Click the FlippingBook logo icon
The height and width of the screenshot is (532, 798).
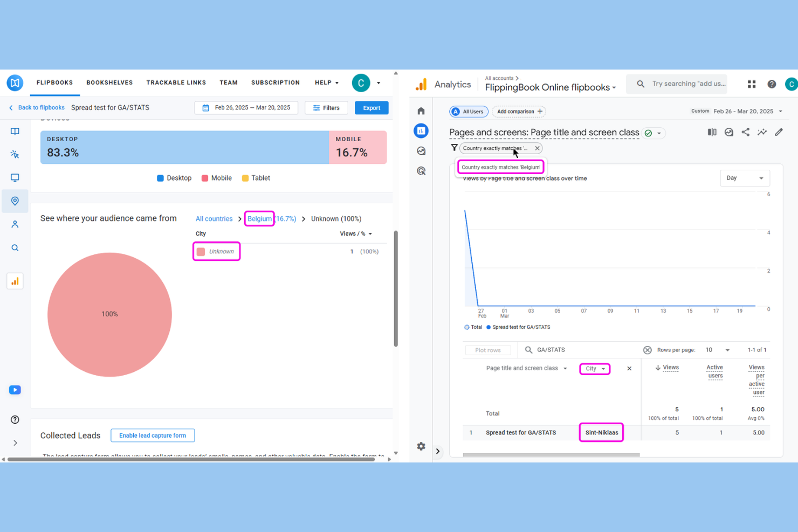pos(15,83)
